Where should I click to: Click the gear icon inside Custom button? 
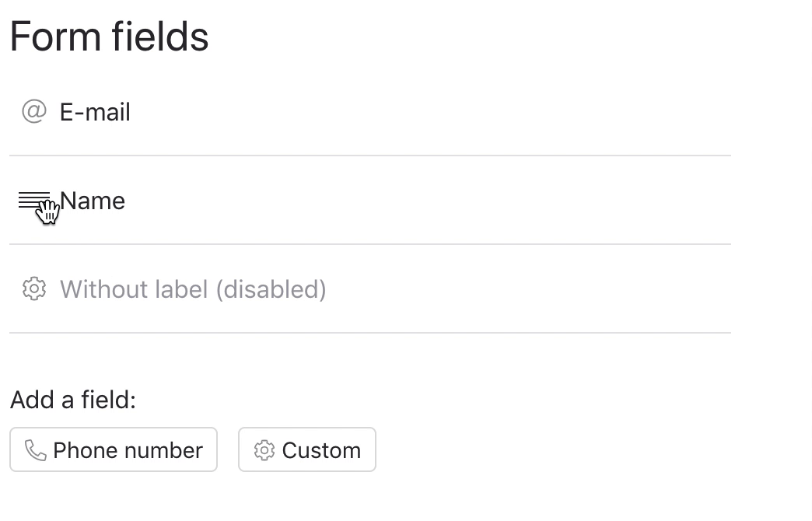pyautogui.click(x=264, y=450)
